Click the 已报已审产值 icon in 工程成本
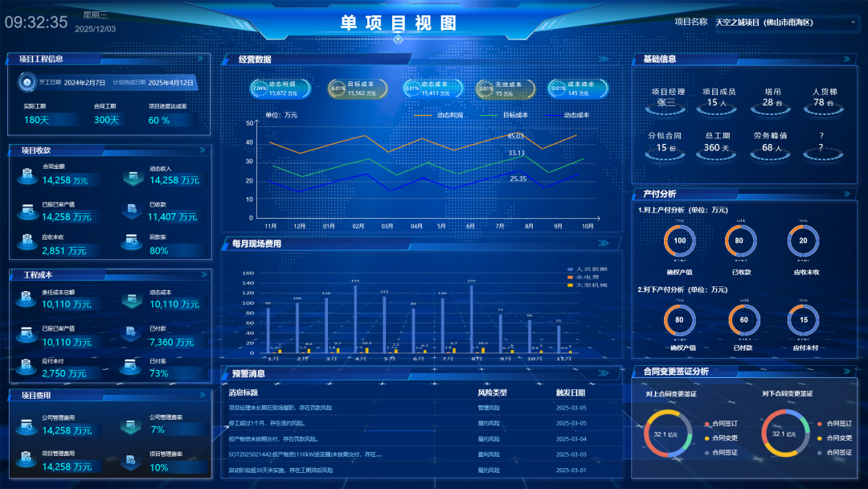 [x=26, y=334]
